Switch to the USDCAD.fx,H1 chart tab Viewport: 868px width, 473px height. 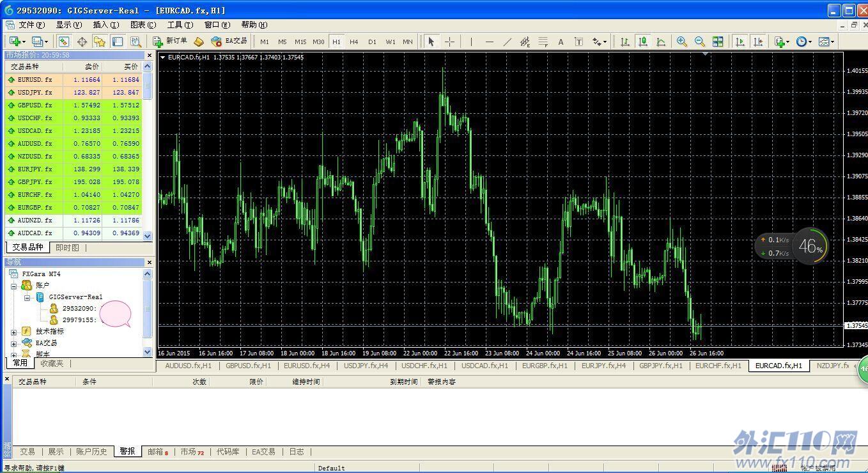(484, 366)
